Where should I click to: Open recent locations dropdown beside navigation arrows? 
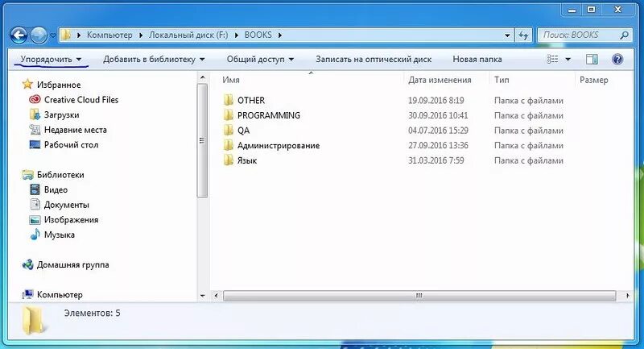(53, 35)
